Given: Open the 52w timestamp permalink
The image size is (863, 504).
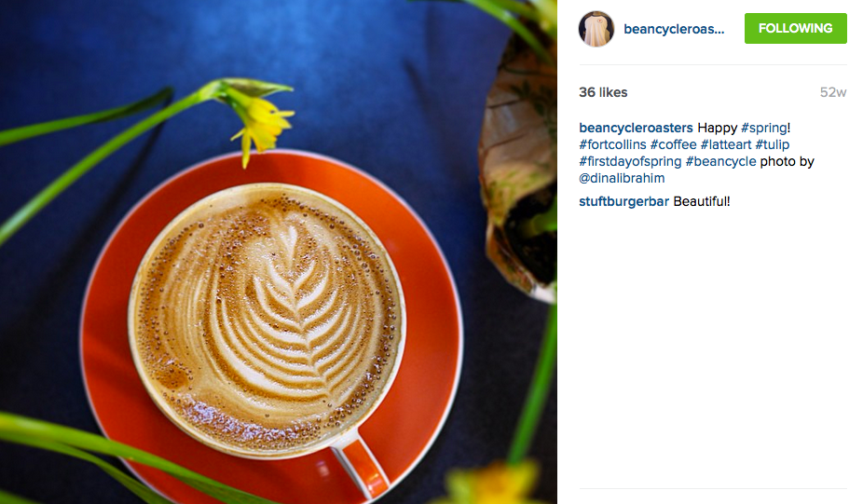Looking at the screenshot, I should [833, 92].
